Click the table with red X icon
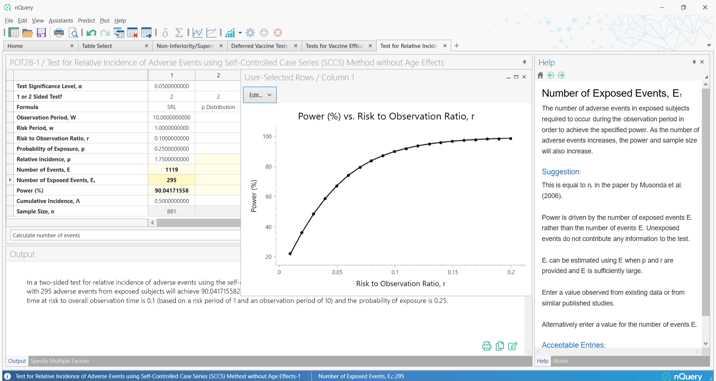This screenshot has width=716, height=381. point(133,32)
